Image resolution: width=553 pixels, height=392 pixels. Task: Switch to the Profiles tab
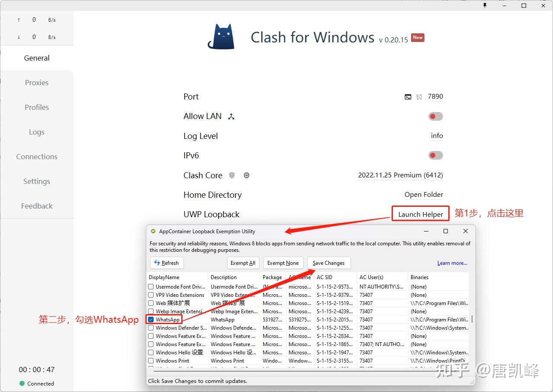tap(37, 107)
